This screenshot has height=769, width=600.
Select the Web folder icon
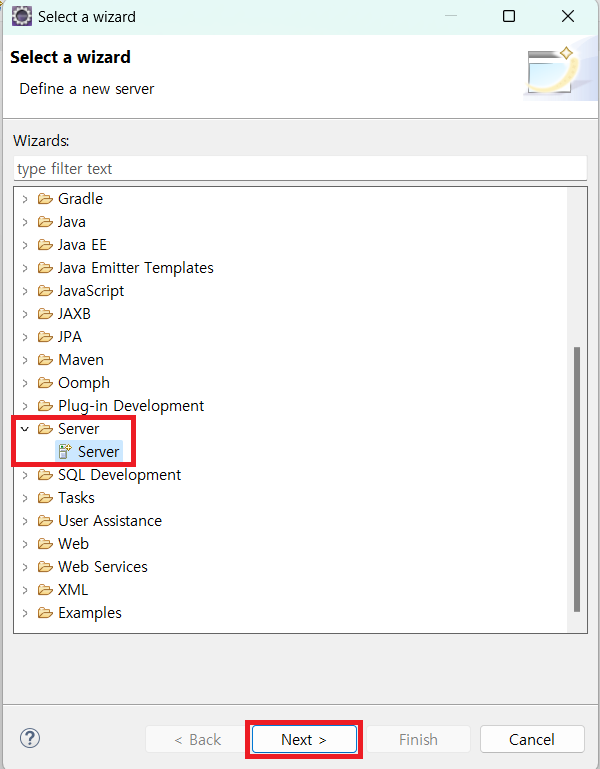pos(45,544)
